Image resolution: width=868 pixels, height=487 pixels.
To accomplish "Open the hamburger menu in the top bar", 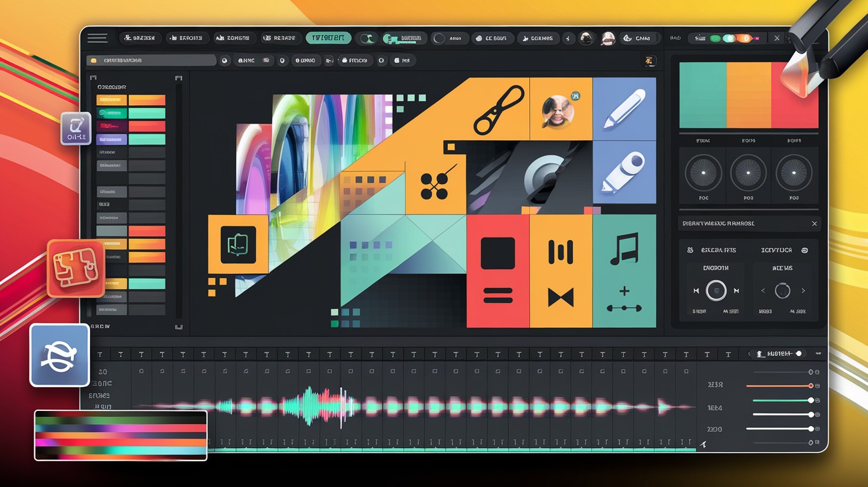I will 97,38.
